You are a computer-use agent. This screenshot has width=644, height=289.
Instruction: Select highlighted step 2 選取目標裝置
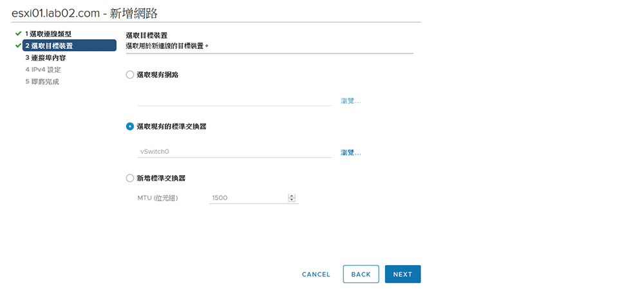point(70,45)
